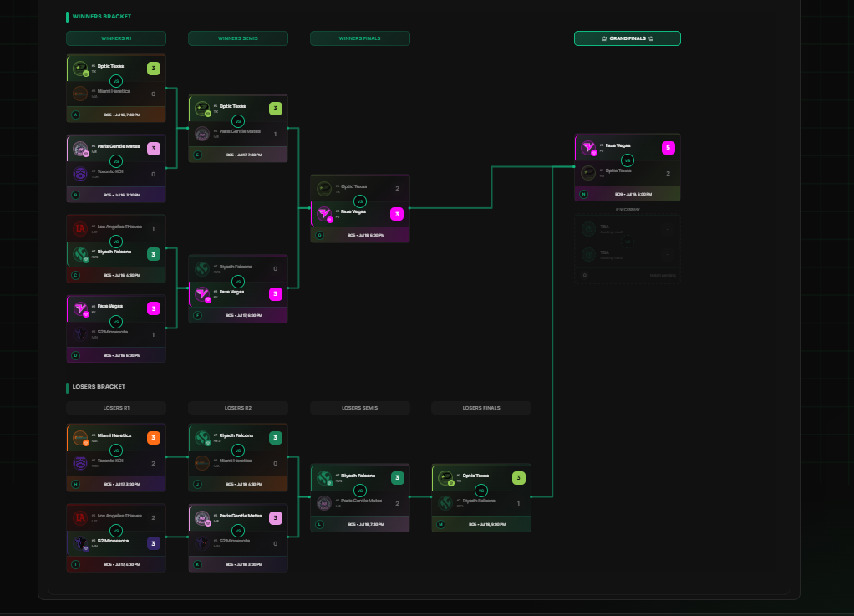Click the VS badge in Grand Finals match N
This screenshot has height=616, width=854.
(x=628, y=160)
